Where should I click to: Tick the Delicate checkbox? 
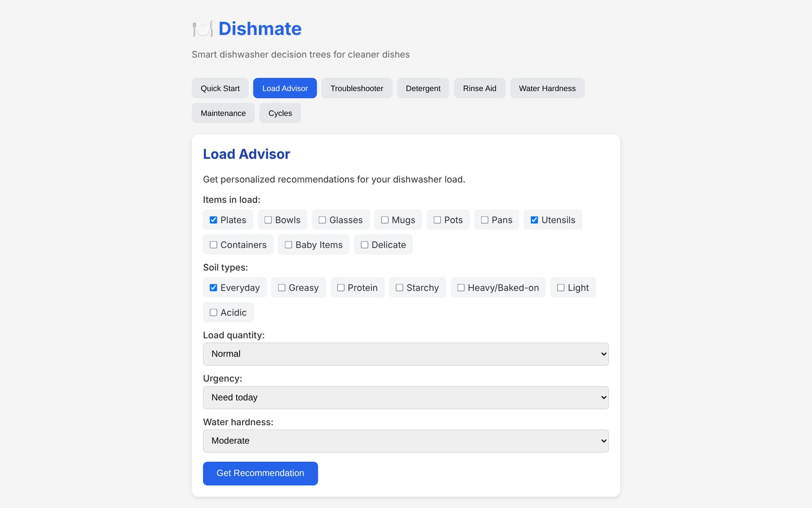coord(364,245)
